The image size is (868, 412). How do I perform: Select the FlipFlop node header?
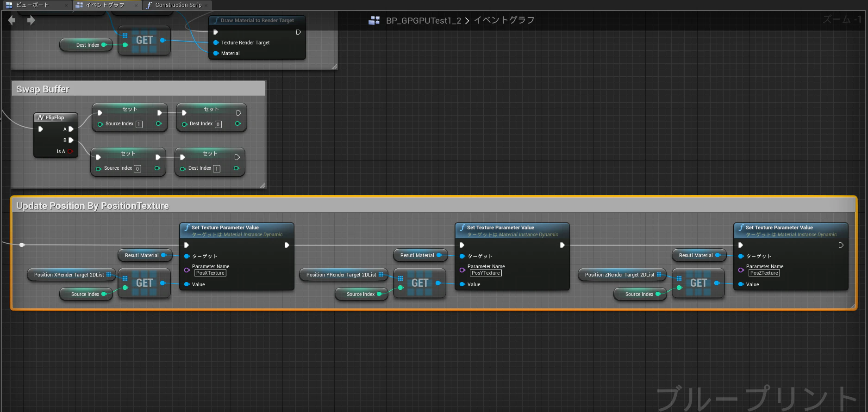pos(56,117)
